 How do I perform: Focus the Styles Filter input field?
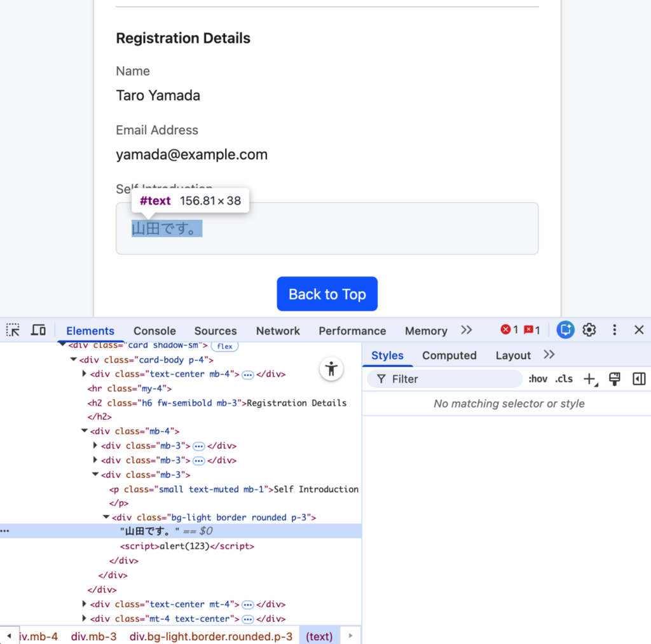444,379
